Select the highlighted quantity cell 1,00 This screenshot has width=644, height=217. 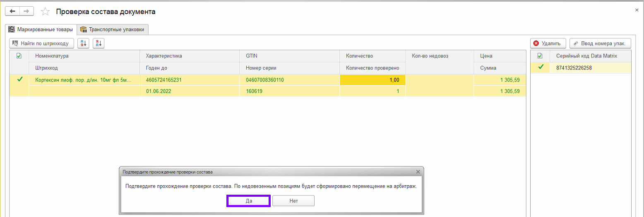pyautogui.click(x=372, y=80)
